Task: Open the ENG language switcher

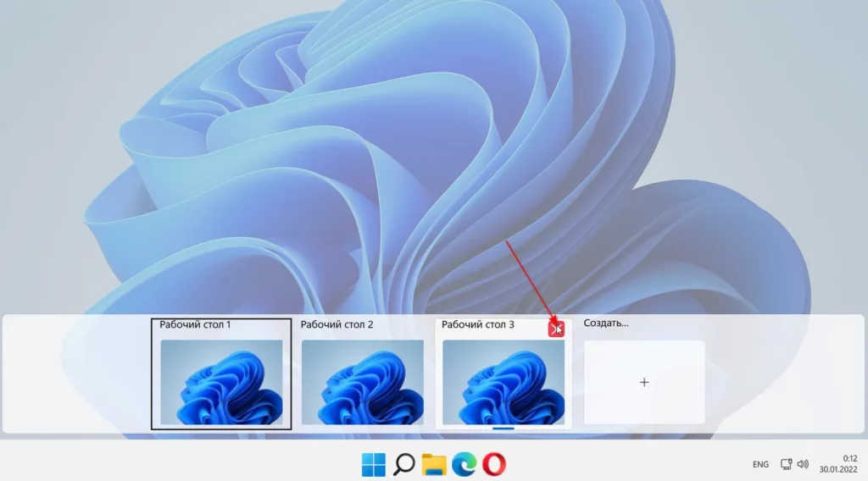Action: [760, 464]
